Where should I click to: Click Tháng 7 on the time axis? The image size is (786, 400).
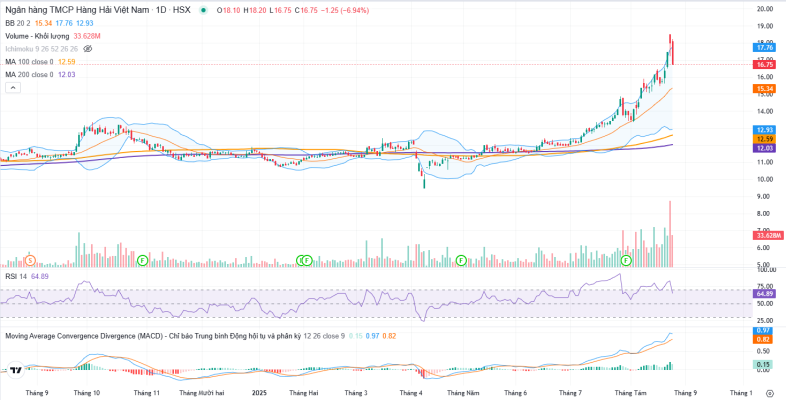point(570,392)
